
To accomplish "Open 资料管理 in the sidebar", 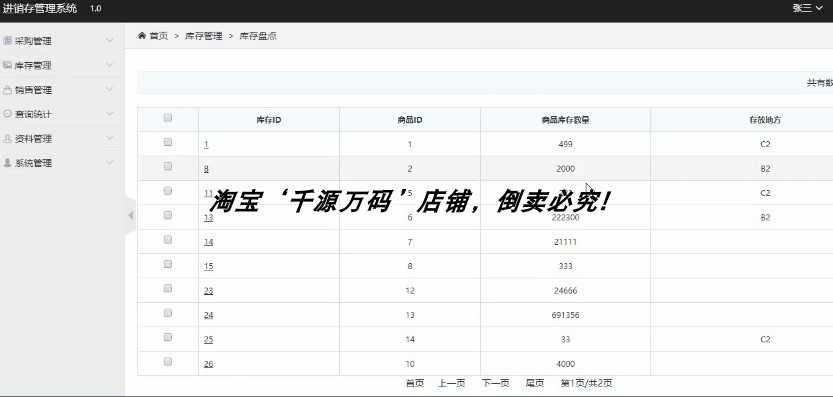I will 33,139.
